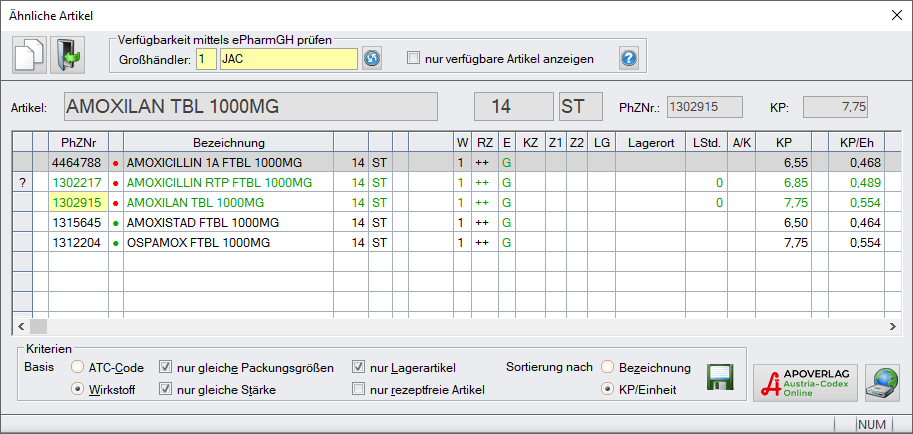Sort by Bezeichnung radio option
This screenshot has height=434, width=913.
click(x=608, y=367)
